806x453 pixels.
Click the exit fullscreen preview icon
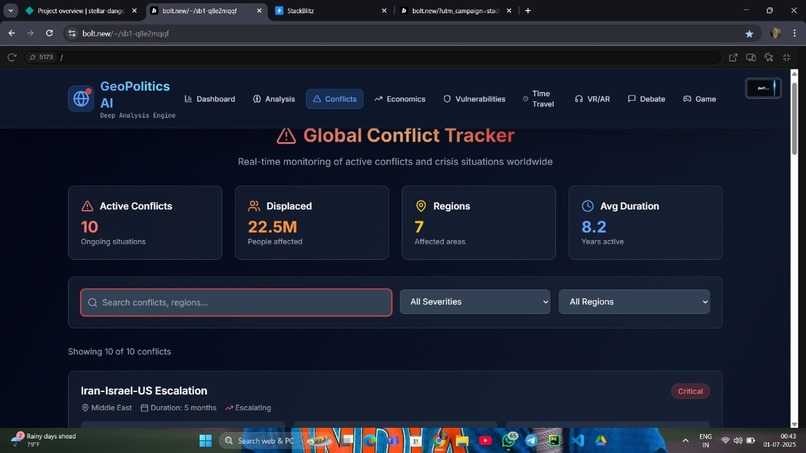click(x=786, y=57)
